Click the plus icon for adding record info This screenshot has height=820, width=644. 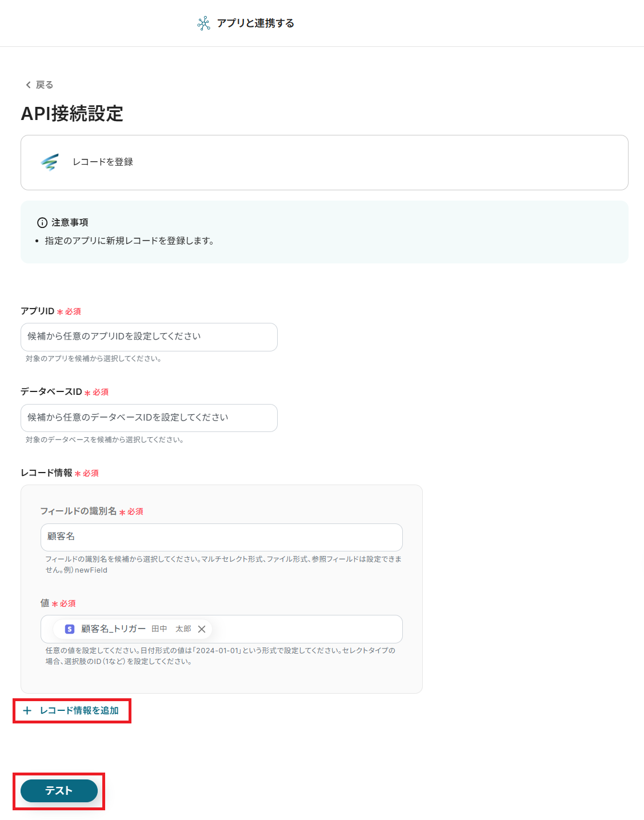coord(27,711)
